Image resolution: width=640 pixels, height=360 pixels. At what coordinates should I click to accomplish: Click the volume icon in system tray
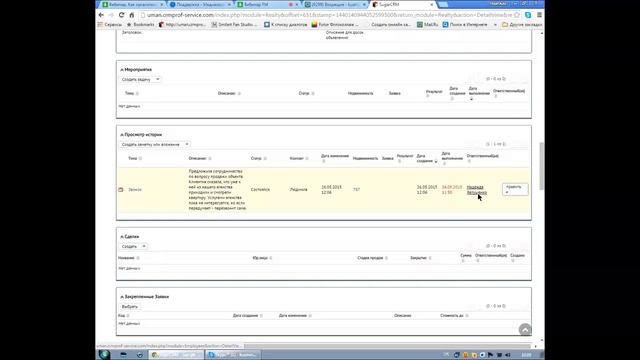click(508, 355)
